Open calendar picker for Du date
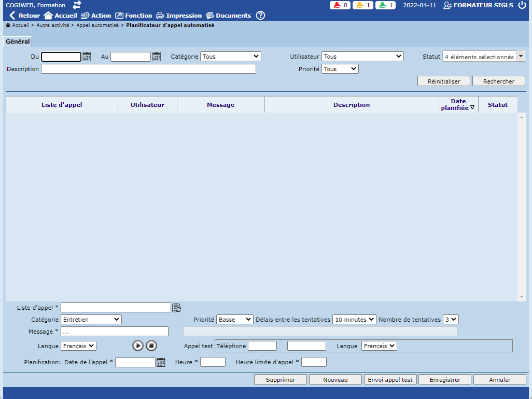 tap(87, 57)
